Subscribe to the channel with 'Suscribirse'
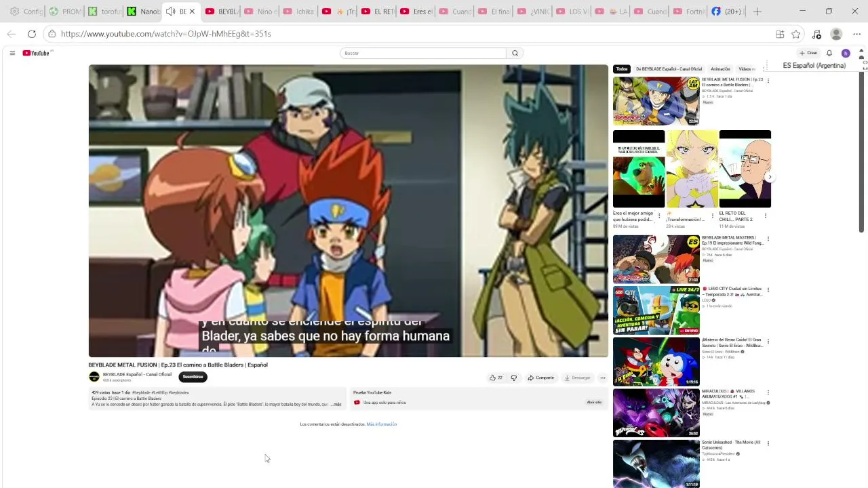Image resolution: width=868 pixels, height=488 pixels. click(x=193, y=377)
